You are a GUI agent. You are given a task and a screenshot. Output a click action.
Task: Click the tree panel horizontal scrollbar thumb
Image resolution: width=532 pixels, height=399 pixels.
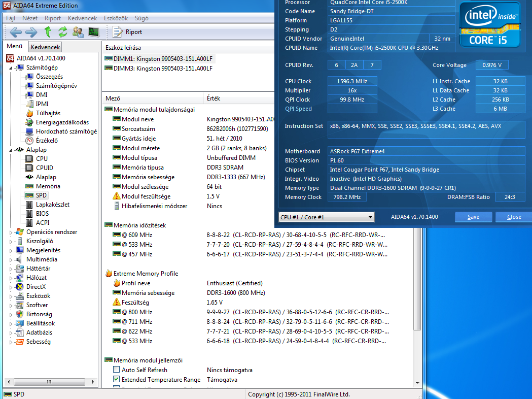click(x=49, y=382)
